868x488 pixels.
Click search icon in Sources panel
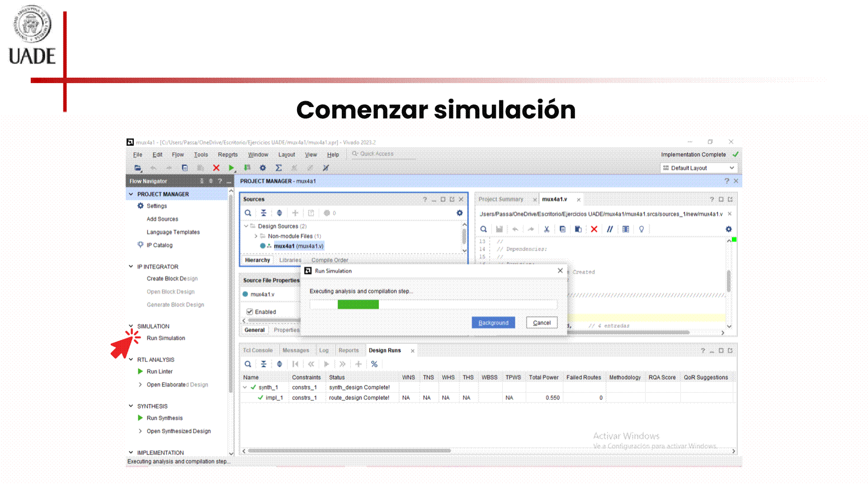click(248, 213)
